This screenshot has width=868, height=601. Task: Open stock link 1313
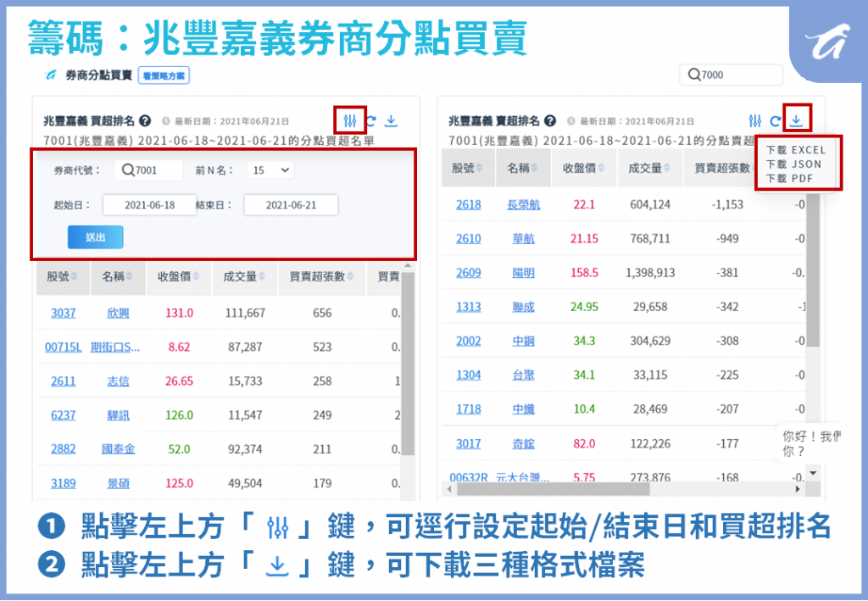click(x=468, y=307)
